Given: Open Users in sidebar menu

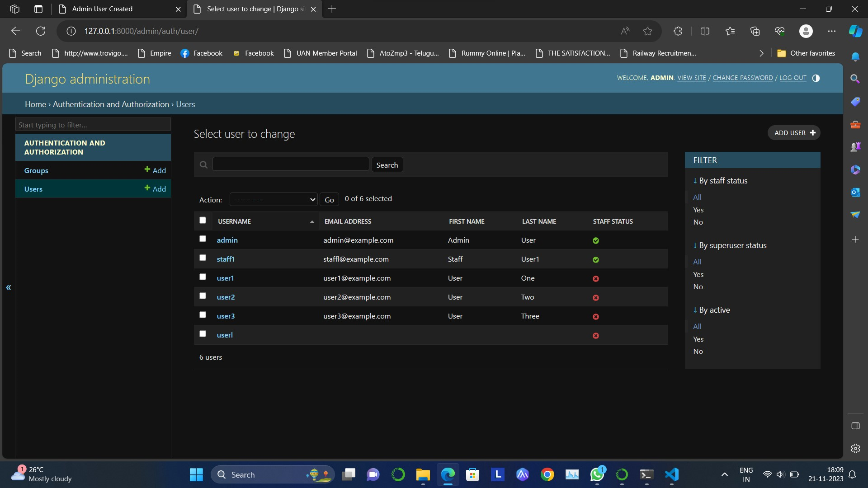Looking at the screenshot, I should (33, 189).
